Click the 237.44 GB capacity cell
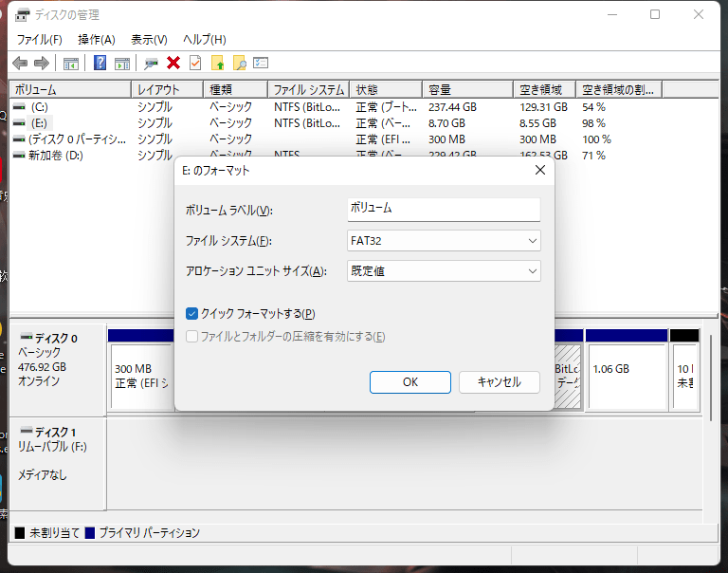This screenshot has width=728, height=573. [x=452, y=107]
